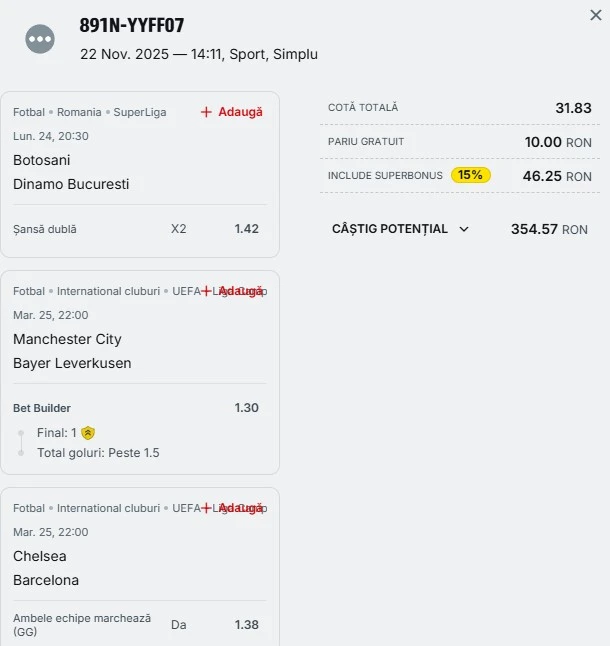Click the plus icon in Botosani card
The width and height of the screenshot is (610, 646).
click(206, 112)
